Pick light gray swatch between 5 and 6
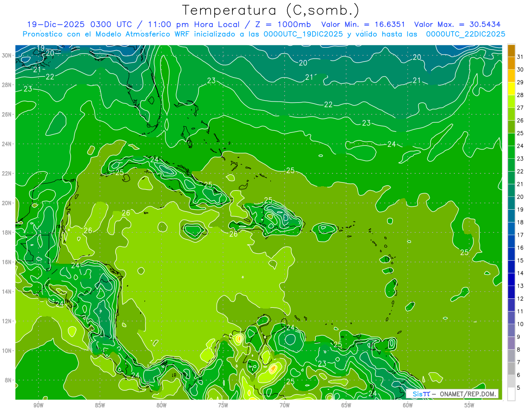532x411 pixels. click(511, 381)
